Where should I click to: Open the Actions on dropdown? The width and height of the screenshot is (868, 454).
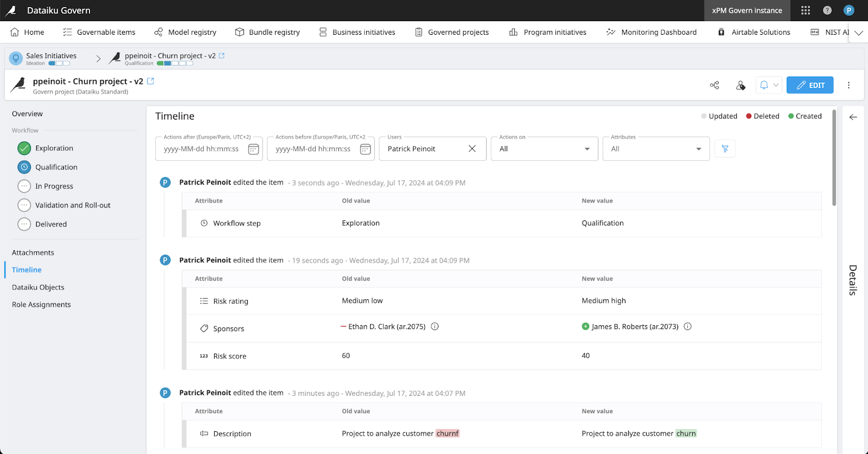tap(544, 149)
